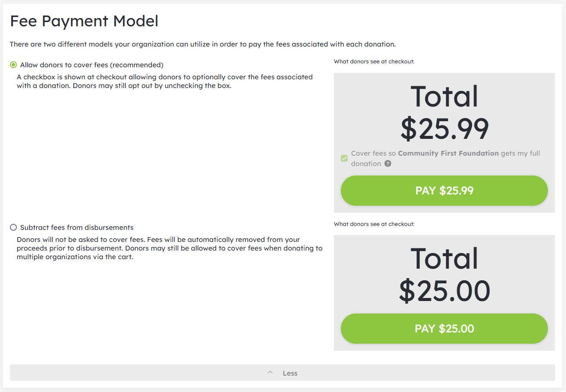Select 'Allow donors to cover fees' radio button
The image size is (566, 392).
pyautogui.click(x=13, y=65)
